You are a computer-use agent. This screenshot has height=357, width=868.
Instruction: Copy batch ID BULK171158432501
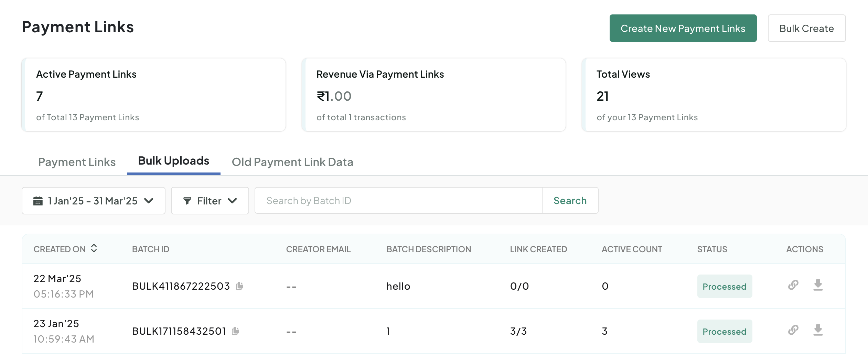[x=236, y=331]
